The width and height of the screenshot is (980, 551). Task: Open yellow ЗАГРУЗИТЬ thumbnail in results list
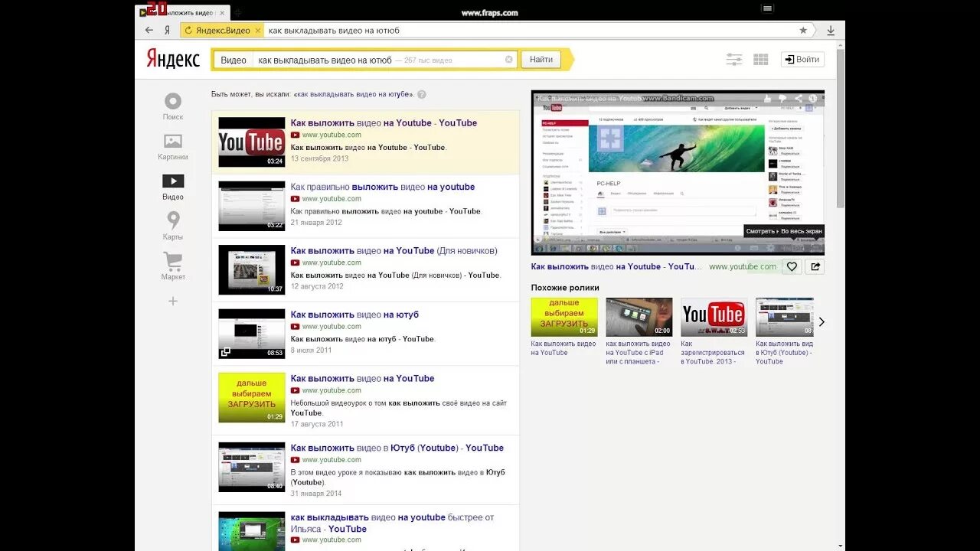252,397
